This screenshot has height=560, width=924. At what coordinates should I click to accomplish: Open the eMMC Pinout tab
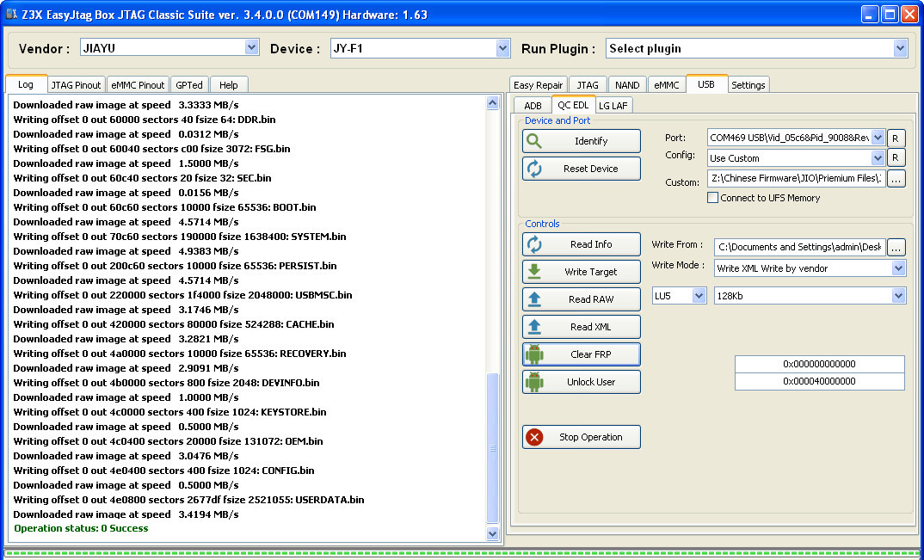[x=138, y=85]
